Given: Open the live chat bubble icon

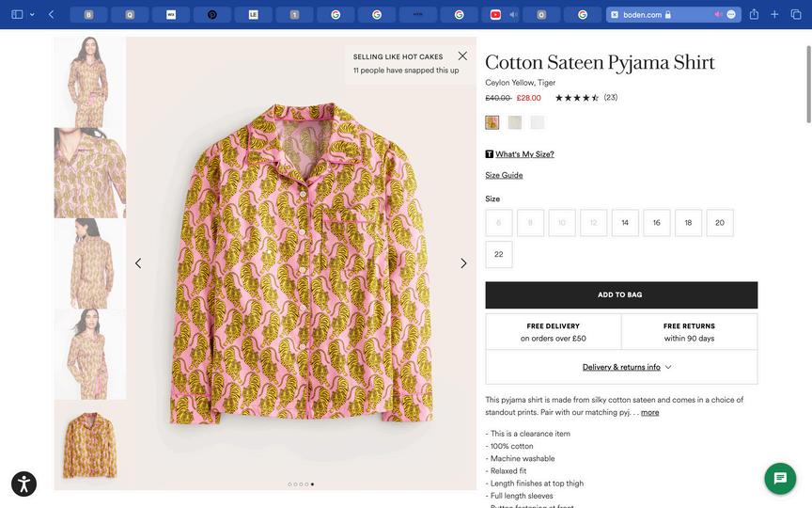Looking at the screenshot, I should coord(780,479).
